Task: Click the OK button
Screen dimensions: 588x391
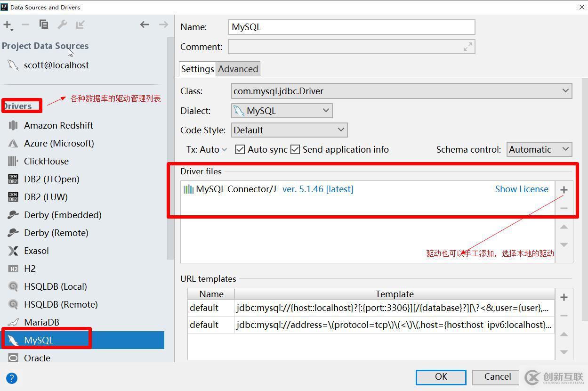Action: tap(441, 377)
